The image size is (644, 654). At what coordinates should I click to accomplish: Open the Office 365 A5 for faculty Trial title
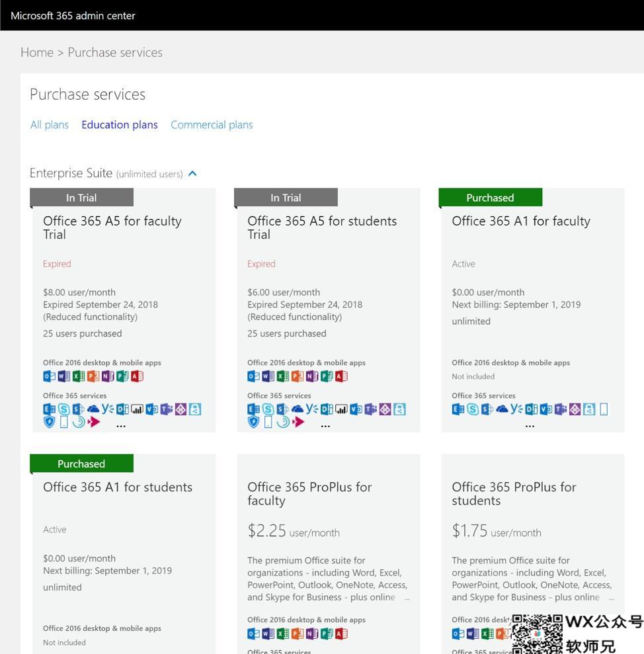(112, 227)
